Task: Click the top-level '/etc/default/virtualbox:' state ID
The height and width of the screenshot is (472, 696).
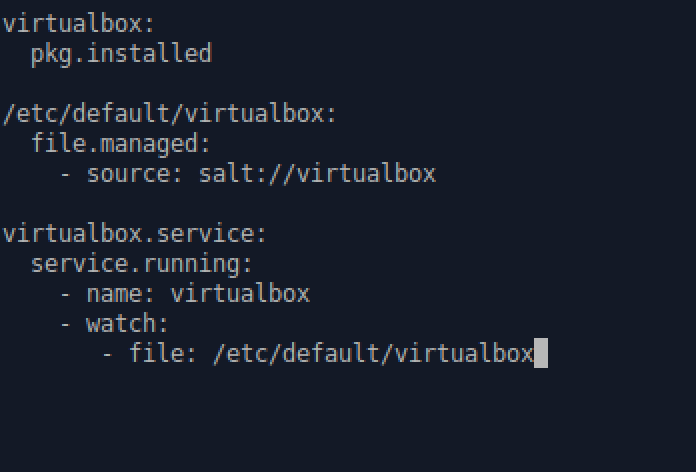Action: coord(170,113)
